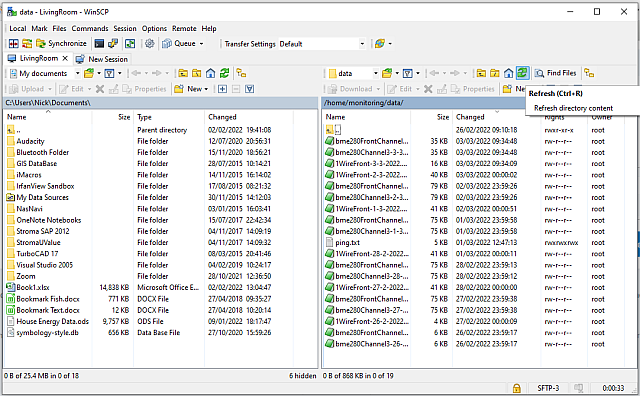Click the remote Open Directory folder icon
This screenshot has width=640, height=396.
point(387,73)
